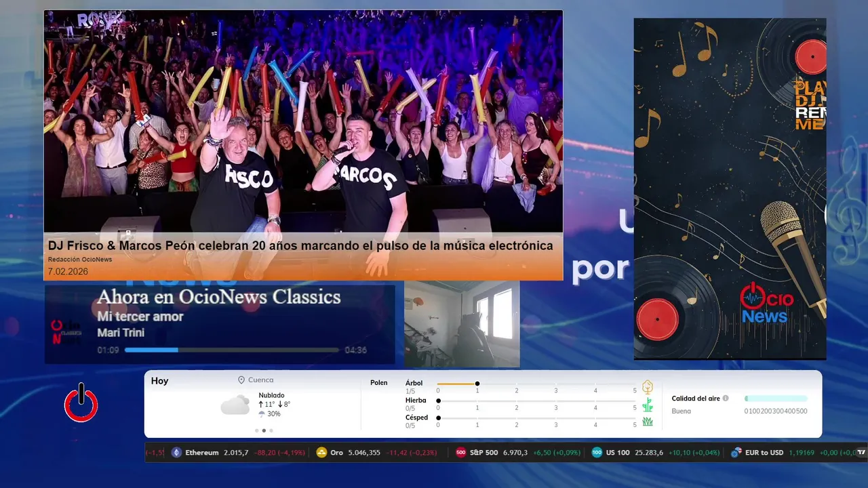Click the Césped pollen level slider
Viewport: 868px width, 488px height.
coord(537,418)
